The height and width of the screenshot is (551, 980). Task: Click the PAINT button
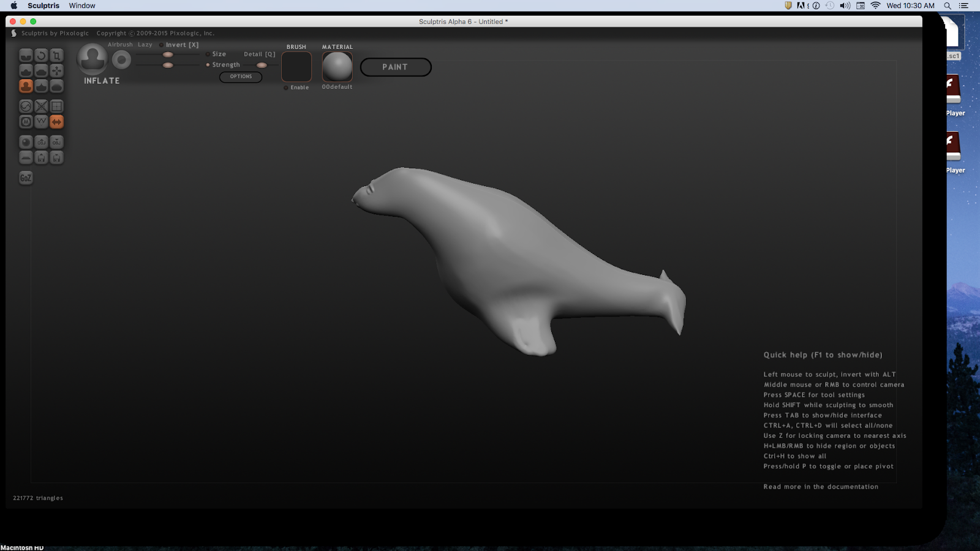[395, 67]
